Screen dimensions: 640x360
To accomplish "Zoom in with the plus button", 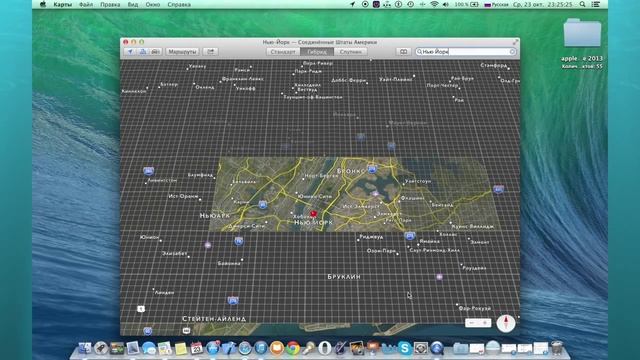I will (x=485, y=323).
